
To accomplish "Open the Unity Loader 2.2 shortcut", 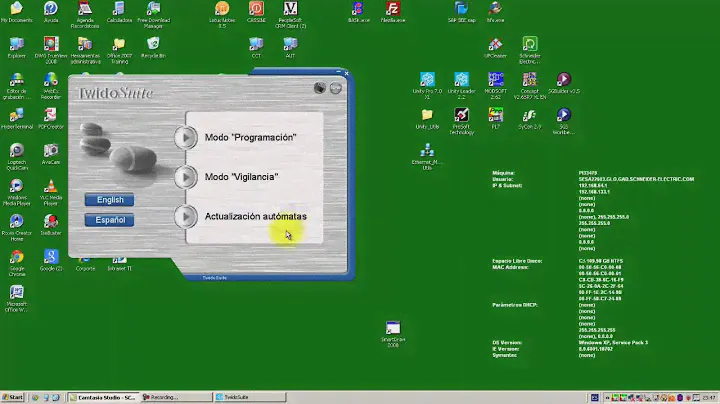I will 461,80.
